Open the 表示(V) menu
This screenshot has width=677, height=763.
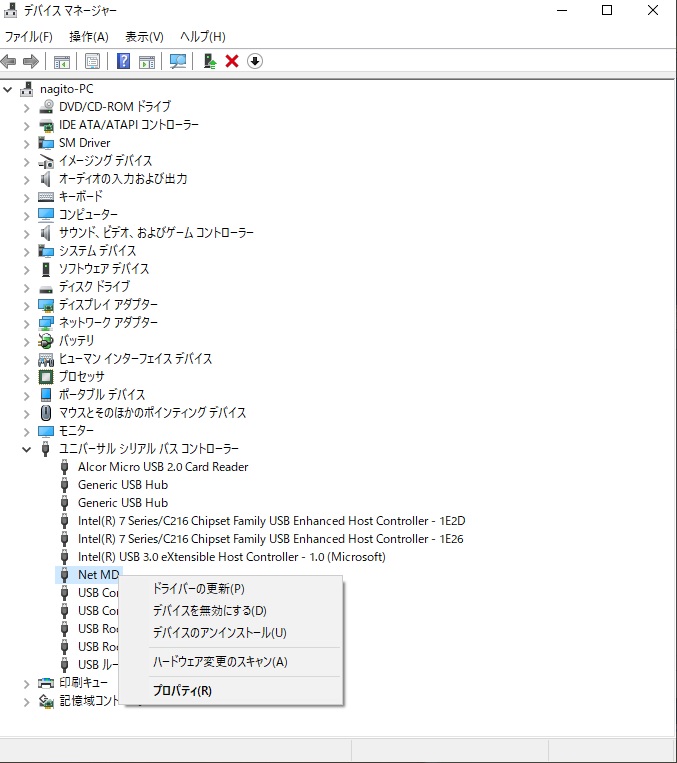tap(144, 36)
